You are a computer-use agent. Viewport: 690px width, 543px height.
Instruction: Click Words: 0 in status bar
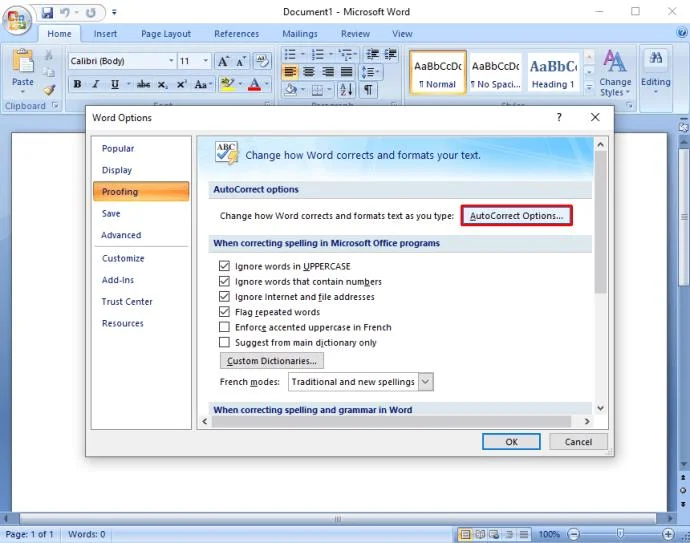click(x=87, y=534)
